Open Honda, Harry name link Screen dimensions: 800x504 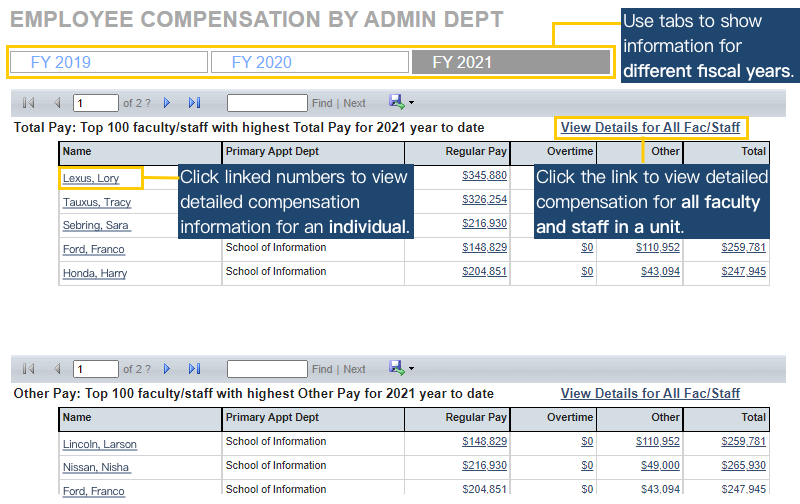coord(95,273)
